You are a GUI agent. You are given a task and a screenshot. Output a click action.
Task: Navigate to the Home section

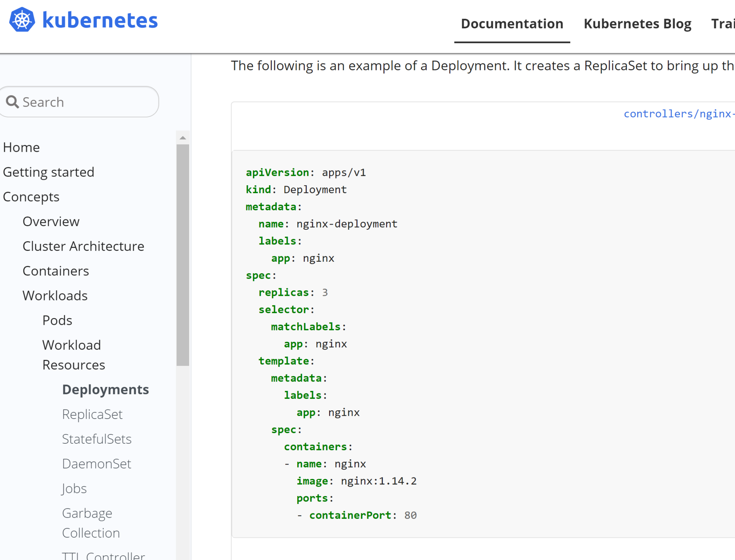(x=21, y=147)
